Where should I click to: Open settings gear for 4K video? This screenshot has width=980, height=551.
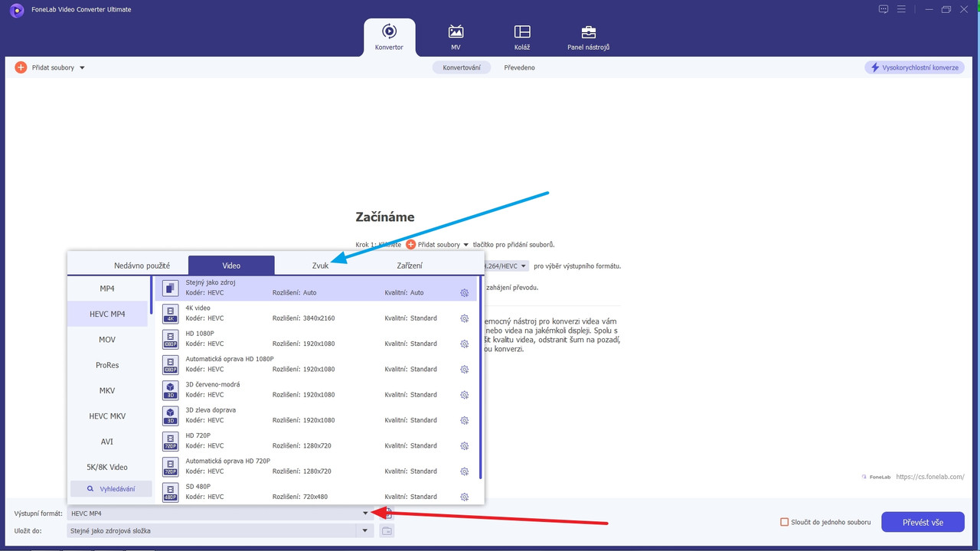[464, 318]
